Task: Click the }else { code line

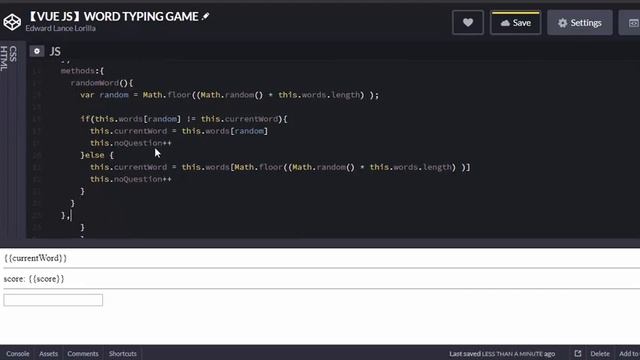Action: click(x=97, y=155)
